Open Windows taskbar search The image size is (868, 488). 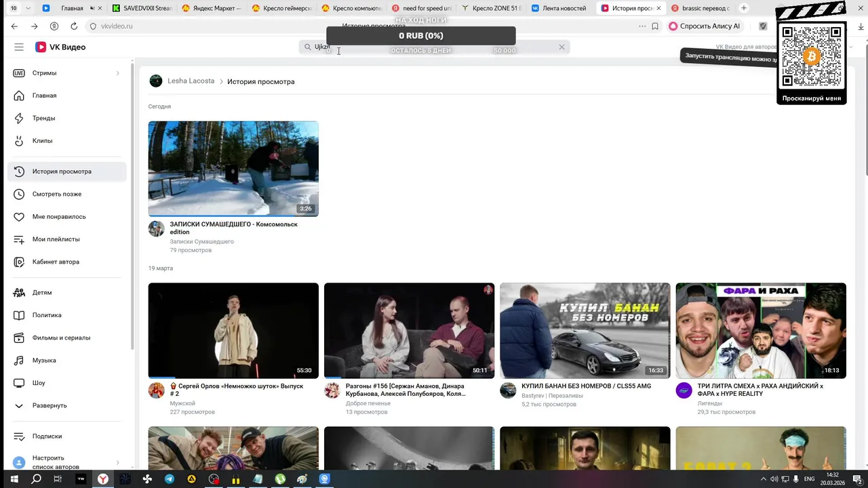coord(37,479)
